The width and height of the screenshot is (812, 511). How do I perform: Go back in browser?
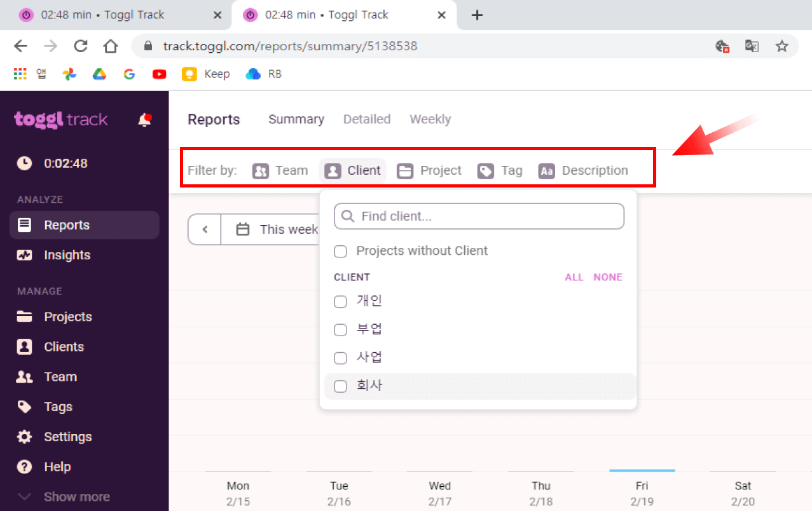point(20,46)
